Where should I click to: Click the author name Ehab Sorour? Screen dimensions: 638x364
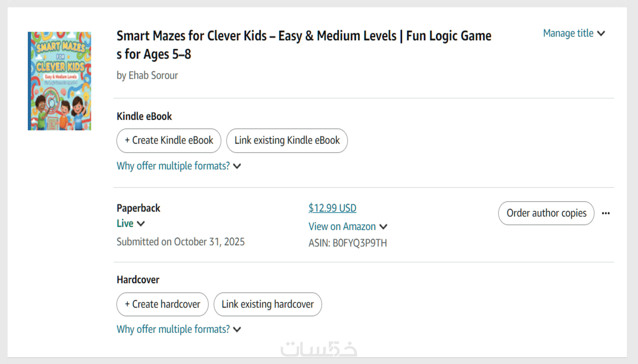click(153, 75)
